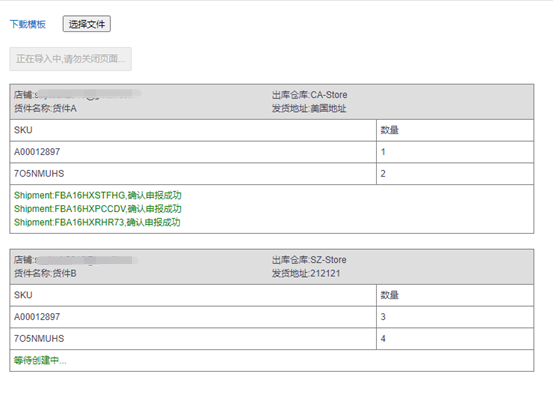Select Shipment FBA16HXSTFHG success message
The width and height of the screenshot is (553, 407).
pyautogui.click(x=98, y=195)
